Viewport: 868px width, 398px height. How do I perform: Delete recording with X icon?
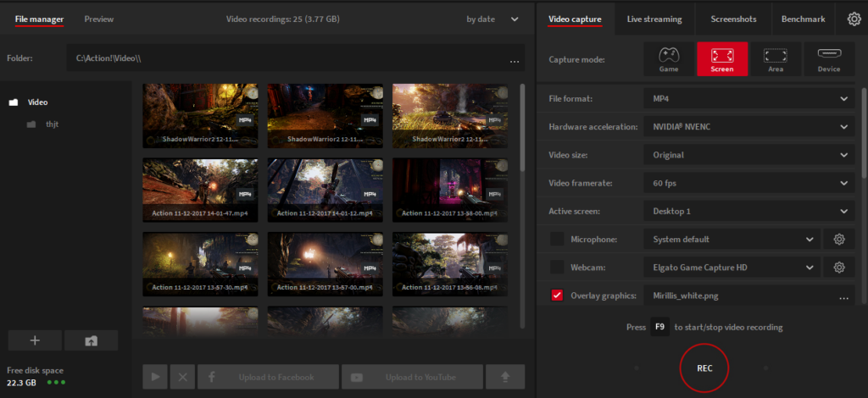coord(182,377)
